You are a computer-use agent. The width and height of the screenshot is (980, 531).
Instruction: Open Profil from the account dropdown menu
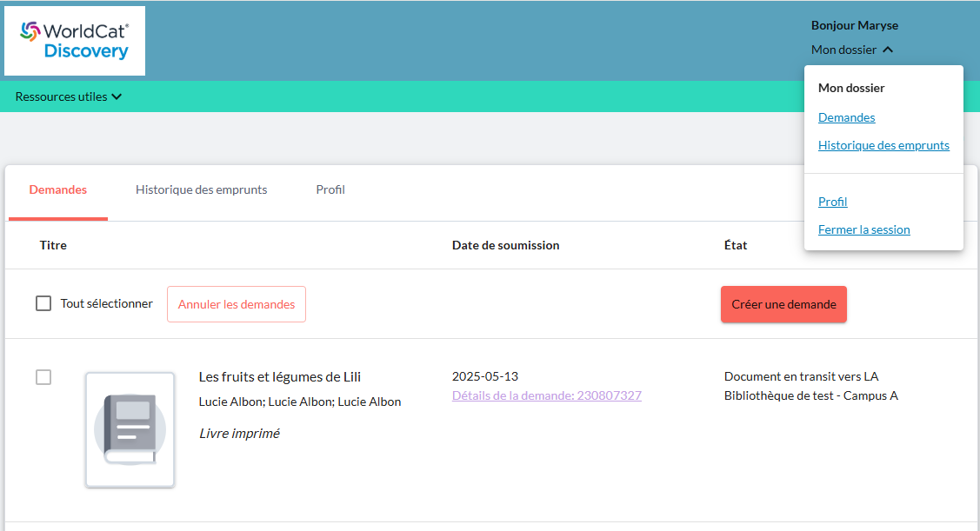point(832,202)
